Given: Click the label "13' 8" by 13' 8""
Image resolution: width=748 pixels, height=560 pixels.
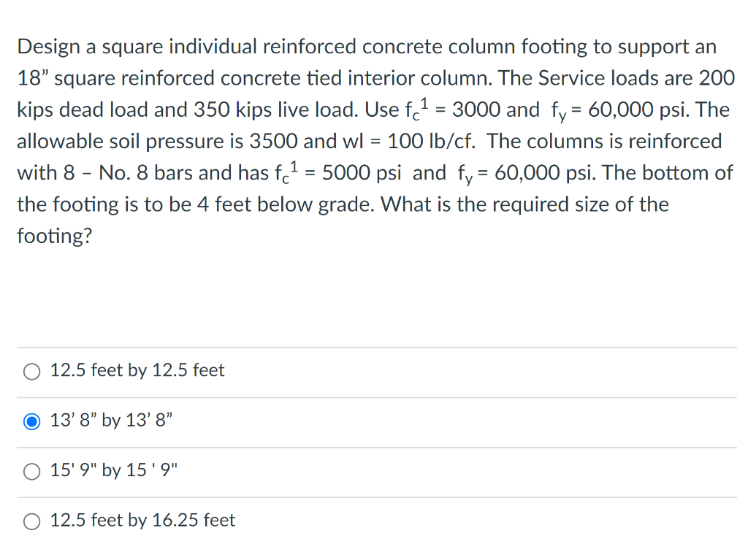Looking at the screenshot, I should tap(111, 421).
